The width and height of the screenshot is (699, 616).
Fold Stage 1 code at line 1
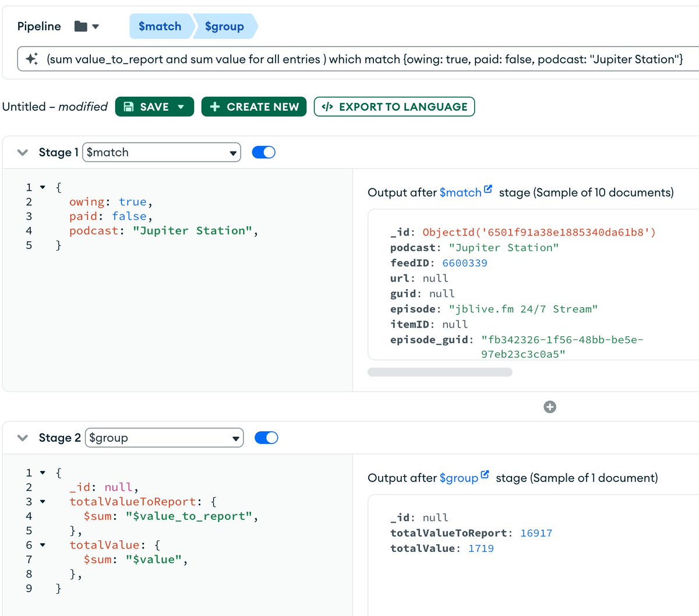(x=43, y=187)
